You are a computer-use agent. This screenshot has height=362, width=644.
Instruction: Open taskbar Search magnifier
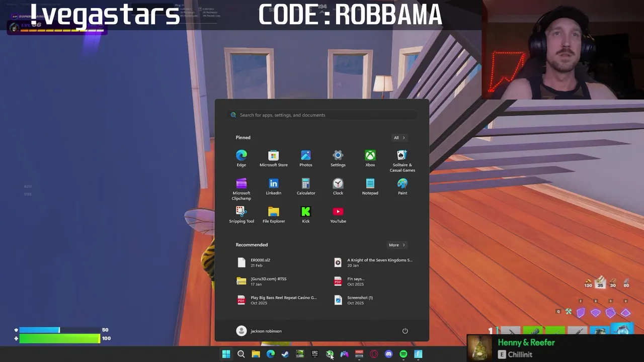pos(241,354)
